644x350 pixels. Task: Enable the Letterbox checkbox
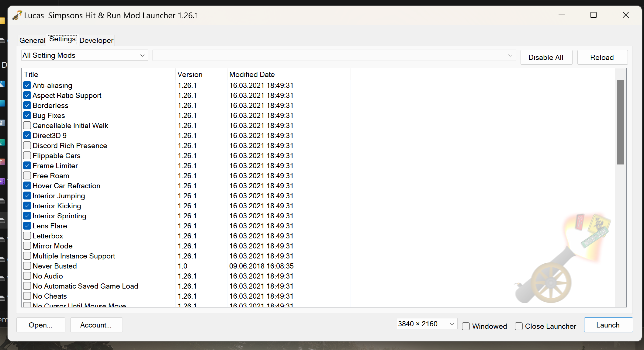[27, 236]
